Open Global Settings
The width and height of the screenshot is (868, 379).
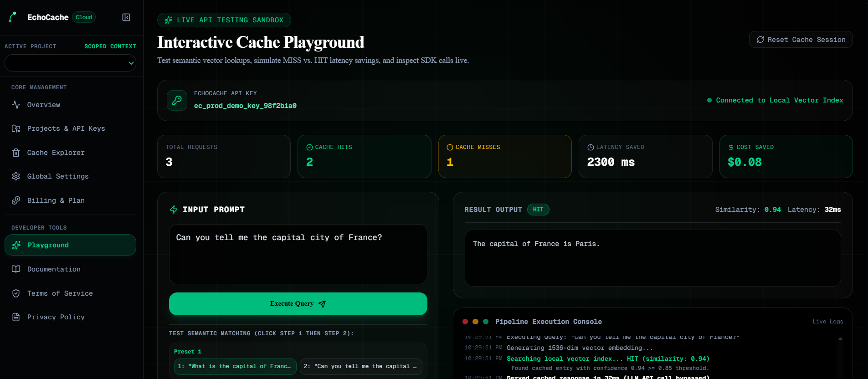70,176
